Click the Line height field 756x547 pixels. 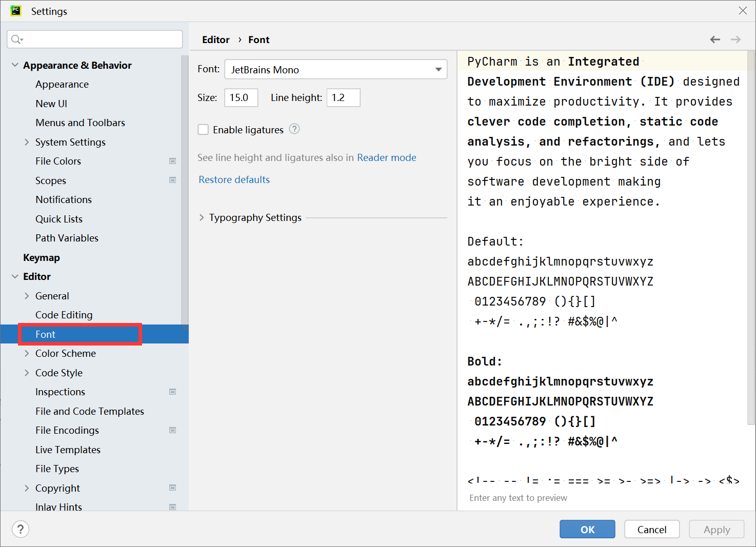pyautogui.click(x=344, y=97)
